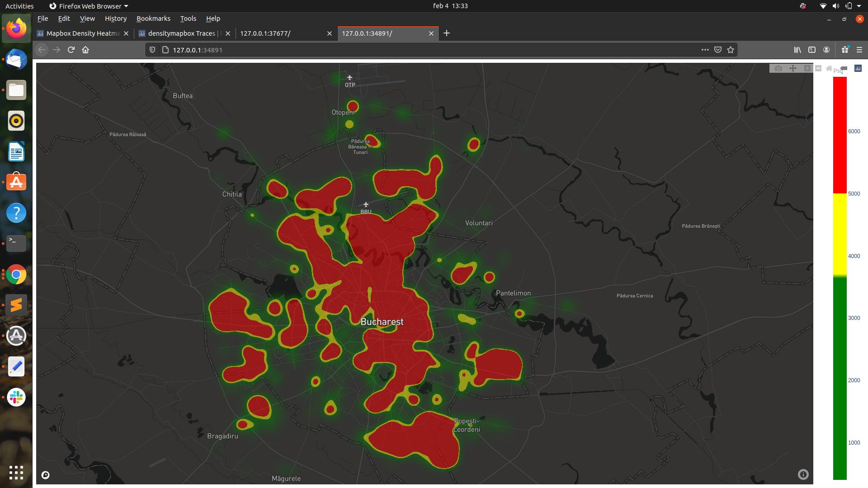Click the red region of colorbar
This screenshot has width=868, height=488.
pos(840,136)
